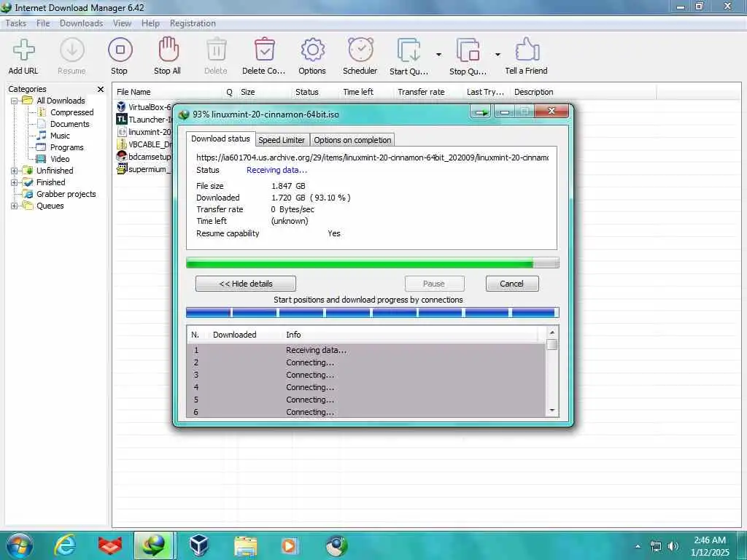747x560 pixels.
Task: Open Start Queue dropdown arrow
Action: click(x=438, y=55)
